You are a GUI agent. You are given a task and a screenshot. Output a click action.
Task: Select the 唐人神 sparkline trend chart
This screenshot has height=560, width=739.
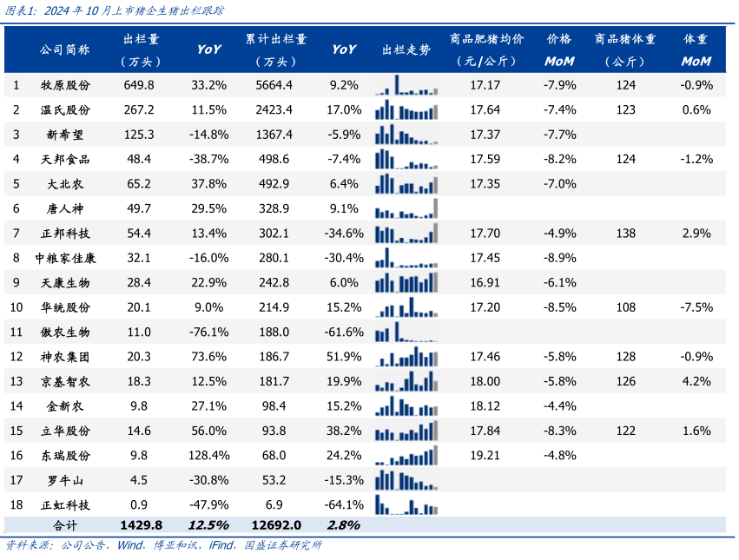pos(406,209)
